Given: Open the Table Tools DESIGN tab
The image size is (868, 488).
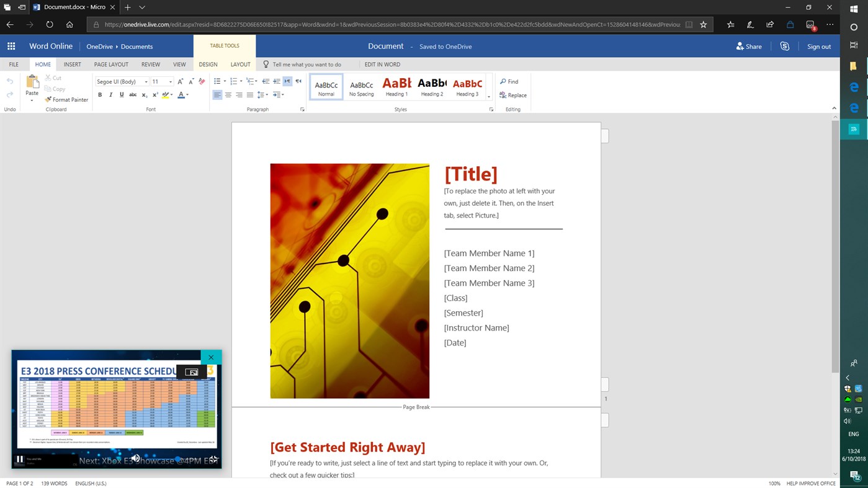Looking at the screenshot, I should 208,64.
